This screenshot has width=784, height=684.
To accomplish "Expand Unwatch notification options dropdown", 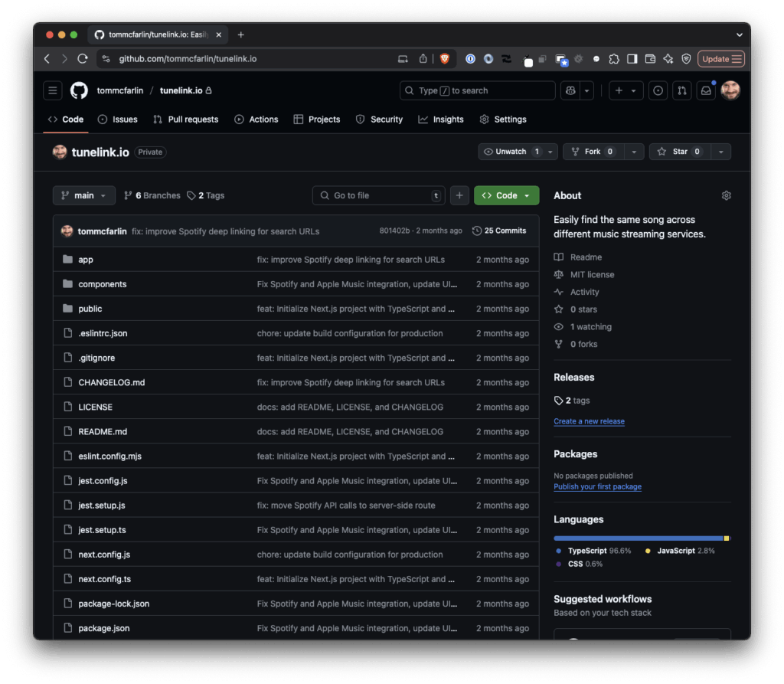I will pos(550,152).
